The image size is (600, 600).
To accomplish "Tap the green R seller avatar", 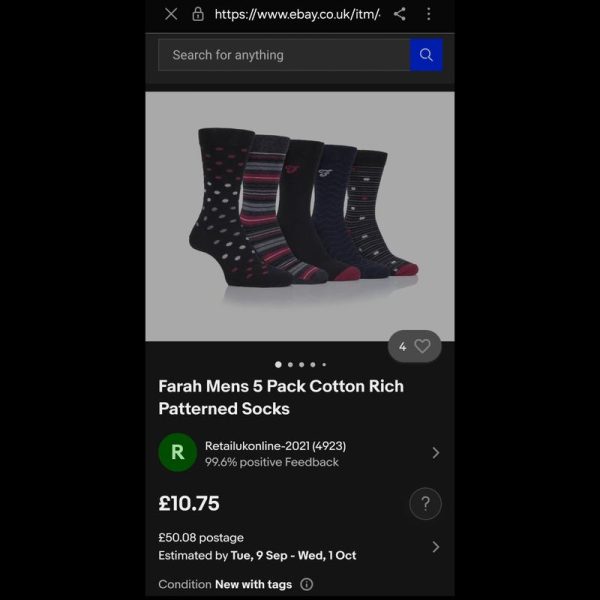I will 178,452.
